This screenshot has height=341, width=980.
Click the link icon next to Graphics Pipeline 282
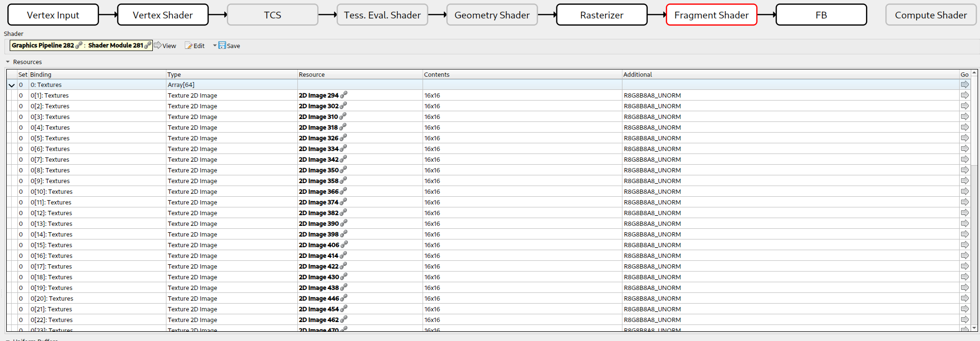pyautogui.click(x=79, y=45)
